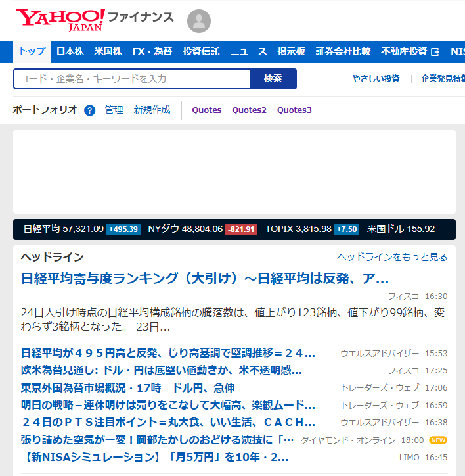The image size is (465, 476).
Task: Open the user profile avatar icon
Action: (199, 21)
